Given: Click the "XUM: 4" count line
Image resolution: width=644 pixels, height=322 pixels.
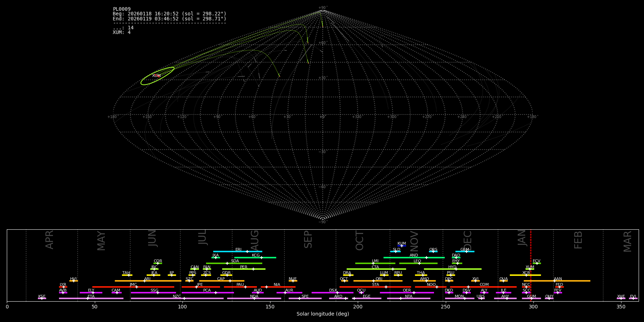Looking at the screenshot, I should 122,33.
